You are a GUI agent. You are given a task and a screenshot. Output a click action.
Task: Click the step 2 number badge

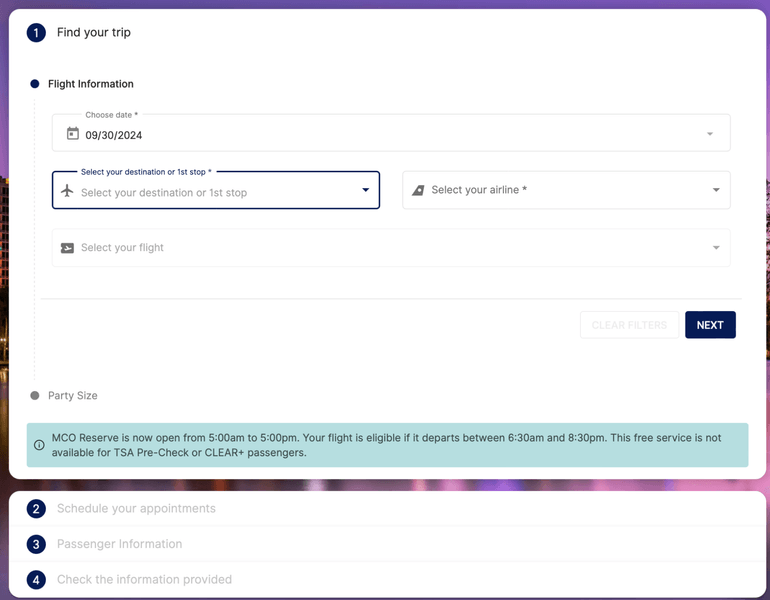[x=36, y=509]
